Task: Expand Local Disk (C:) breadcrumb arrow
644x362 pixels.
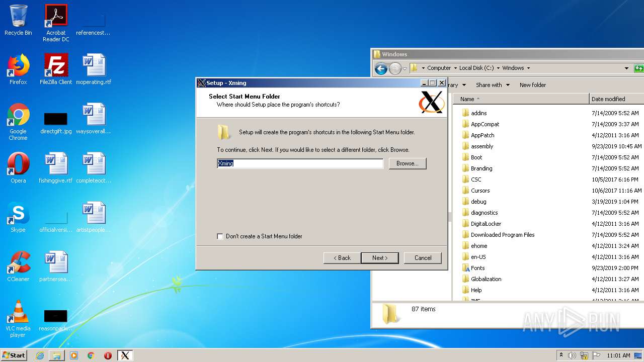Action: point(498,68)
